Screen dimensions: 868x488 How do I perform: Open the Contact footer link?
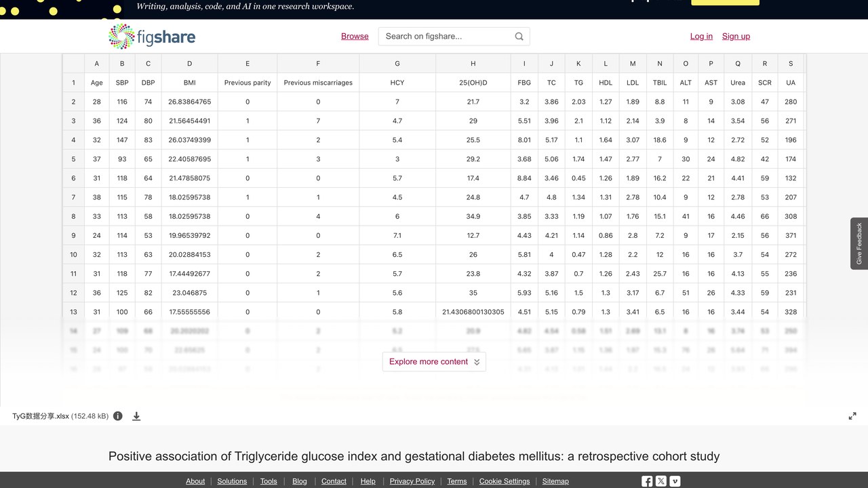334,481
